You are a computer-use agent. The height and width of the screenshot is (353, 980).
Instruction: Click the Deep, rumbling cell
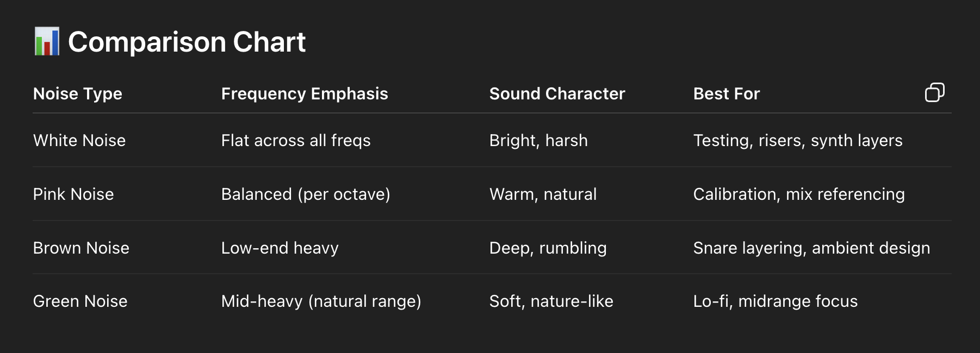pos(548,248)
